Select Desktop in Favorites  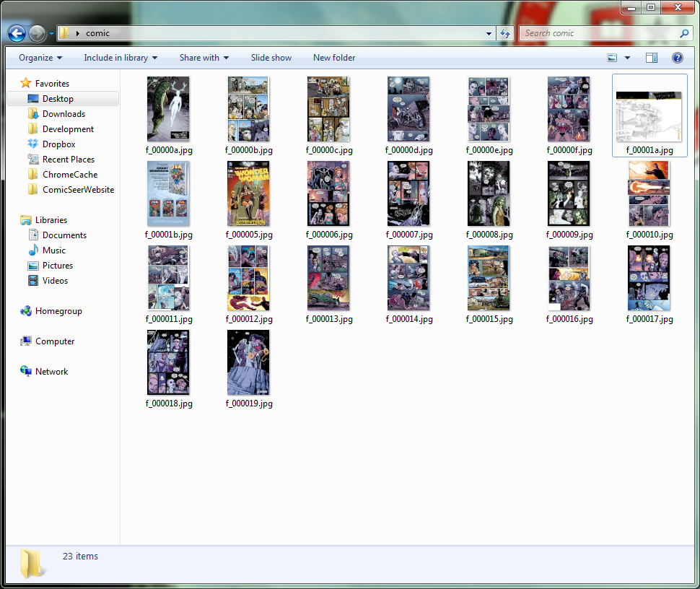51,99
